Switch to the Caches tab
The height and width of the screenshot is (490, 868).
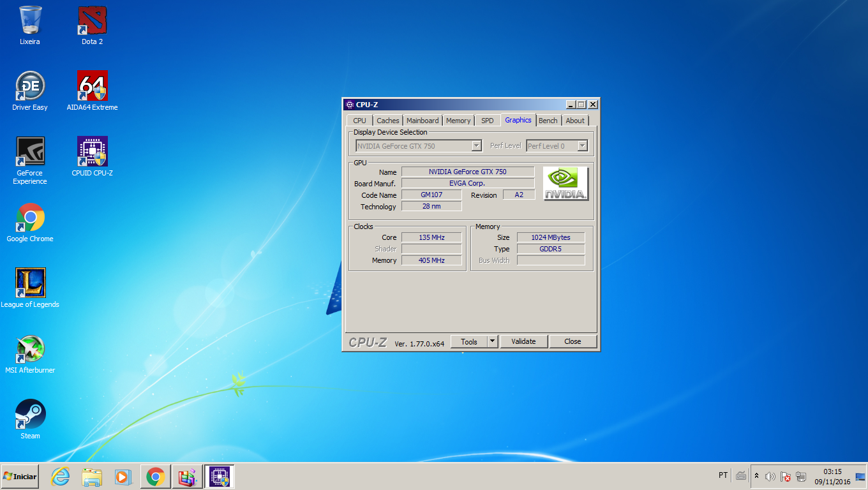point(387,121)
